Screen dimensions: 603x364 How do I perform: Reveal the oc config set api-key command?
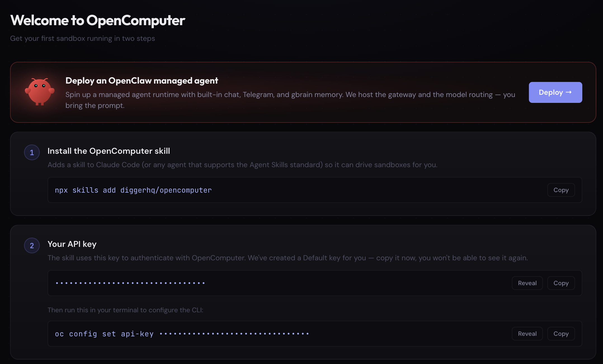coord(527,334)
